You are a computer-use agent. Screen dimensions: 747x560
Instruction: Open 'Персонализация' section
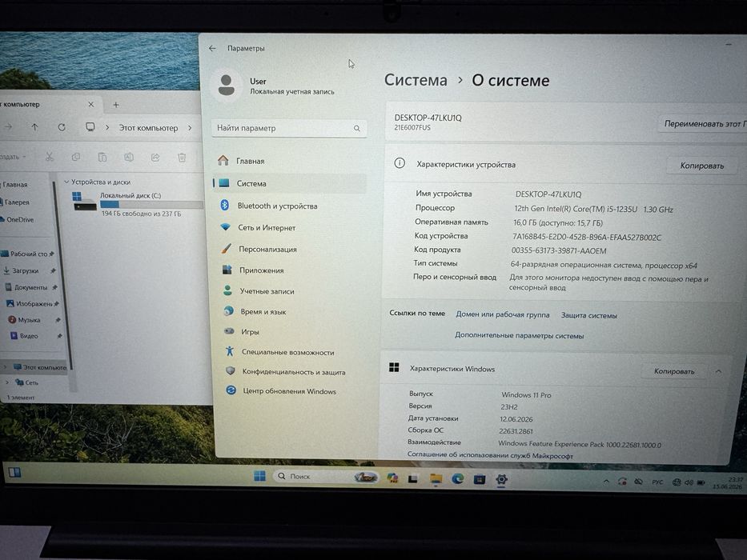(267, 249)
